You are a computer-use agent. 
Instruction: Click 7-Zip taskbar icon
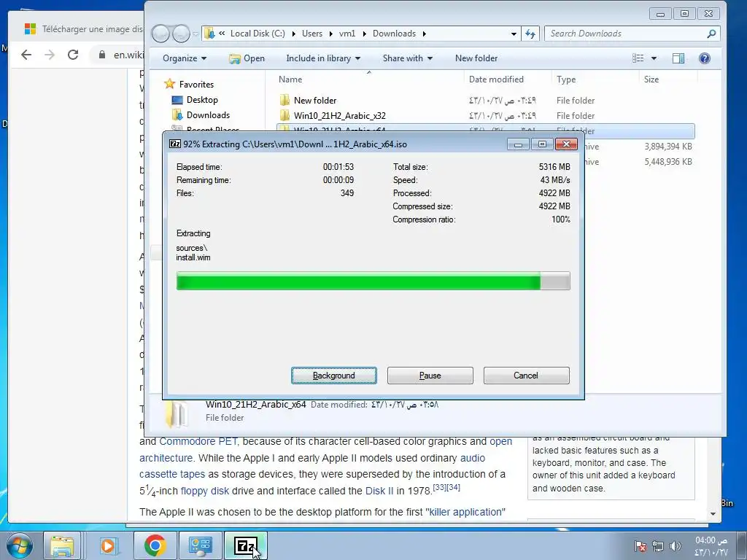tap(246, 545)
